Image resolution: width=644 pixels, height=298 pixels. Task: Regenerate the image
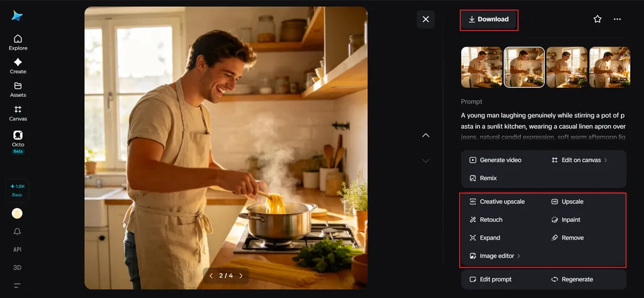click(572, 279)
